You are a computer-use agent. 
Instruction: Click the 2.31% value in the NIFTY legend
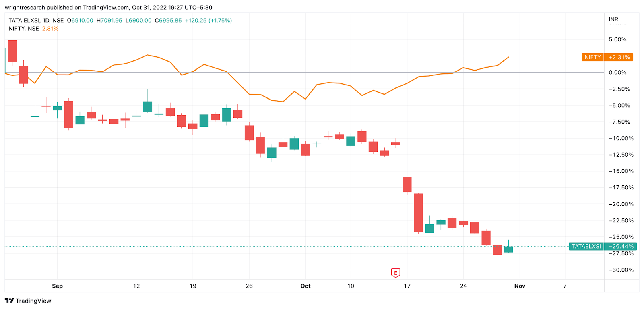tap(50, 29)
